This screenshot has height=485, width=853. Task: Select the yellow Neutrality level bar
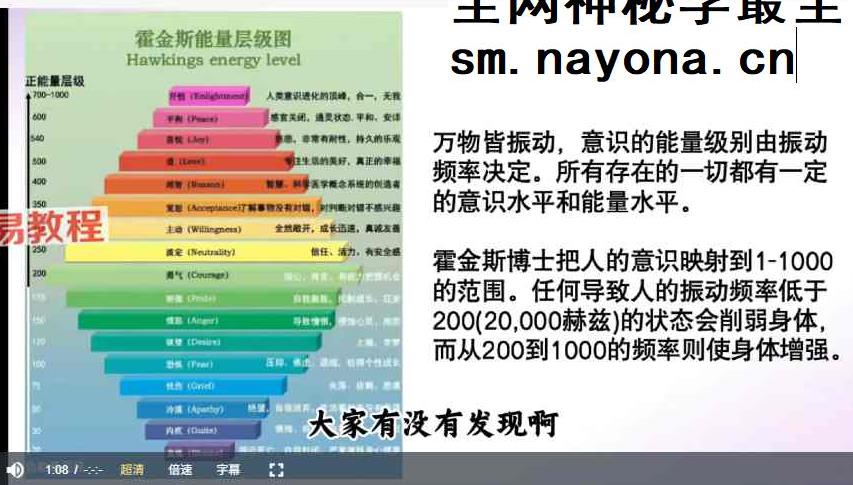(207, 252)
